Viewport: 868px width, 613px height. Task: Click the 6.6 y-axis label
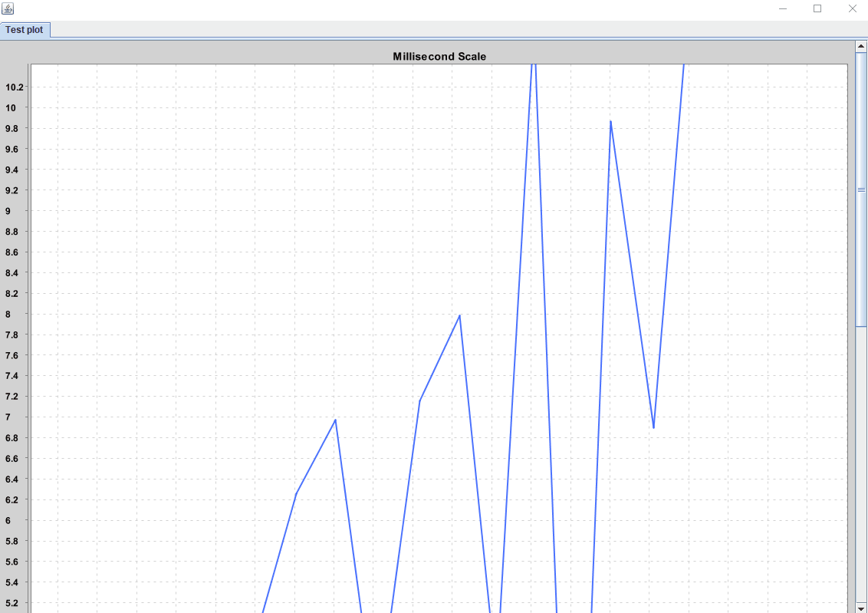pyautogui.click(x=12, y=459)
